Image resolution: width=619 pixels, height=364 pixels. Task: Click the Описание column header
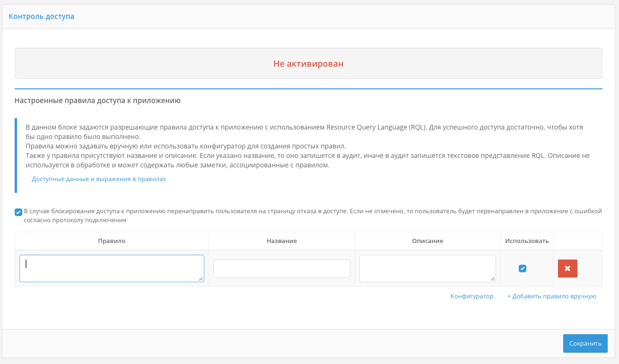coord(427,241)
